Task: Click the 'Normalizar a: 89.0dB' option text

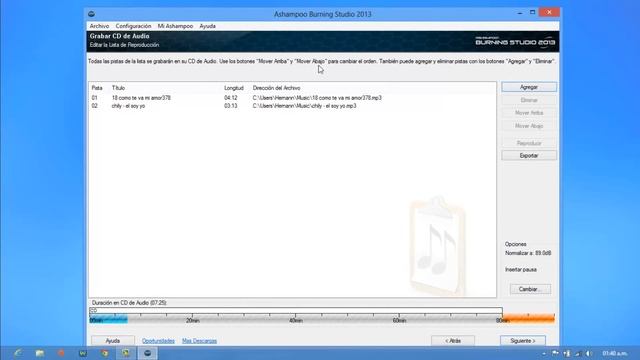Action: (x=528, y=253)
